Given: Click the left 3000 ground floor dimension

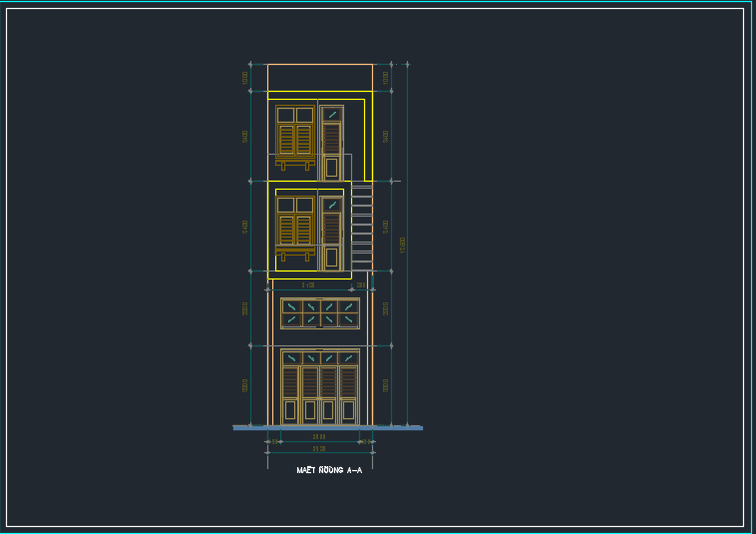Looking at the screenshot, I should 245,385.
